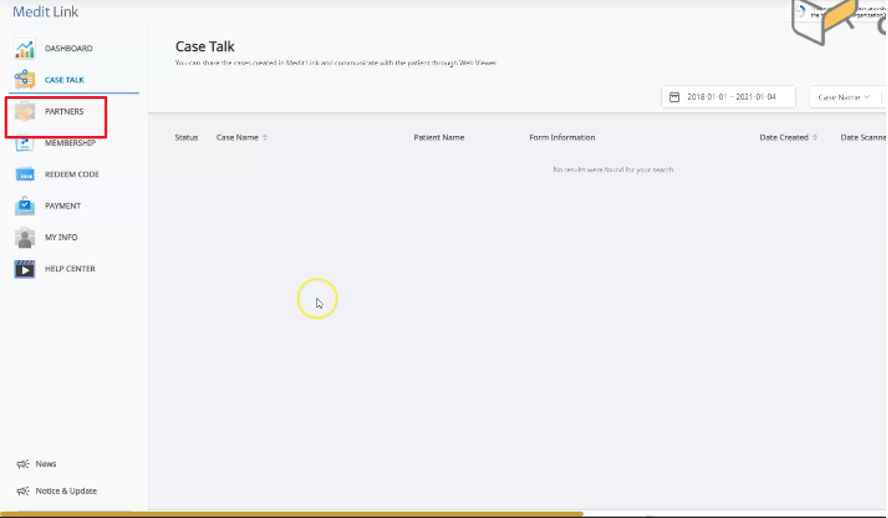Click the Medit Link logo

[x=45, y=12]
